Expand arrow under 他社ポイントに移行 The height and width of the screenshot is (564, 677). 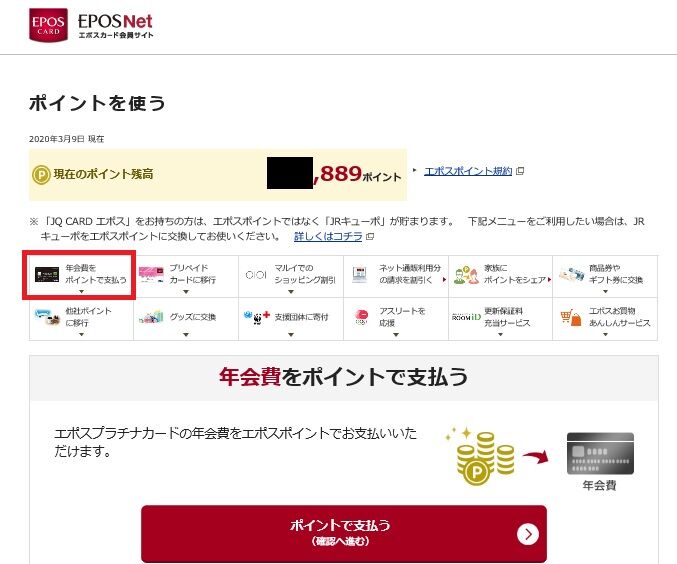tap(82, 334)
